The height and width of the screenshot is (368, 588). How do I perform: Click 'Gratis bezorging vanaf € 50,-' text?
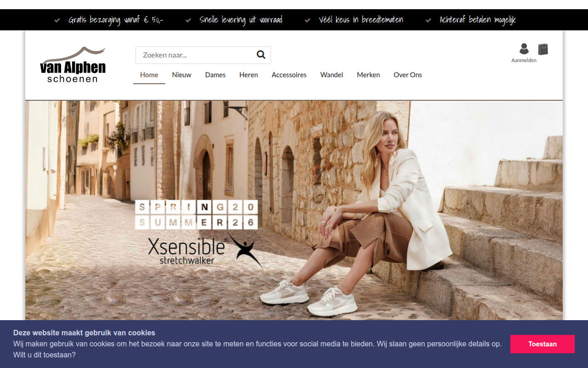(x=116, y=20)
